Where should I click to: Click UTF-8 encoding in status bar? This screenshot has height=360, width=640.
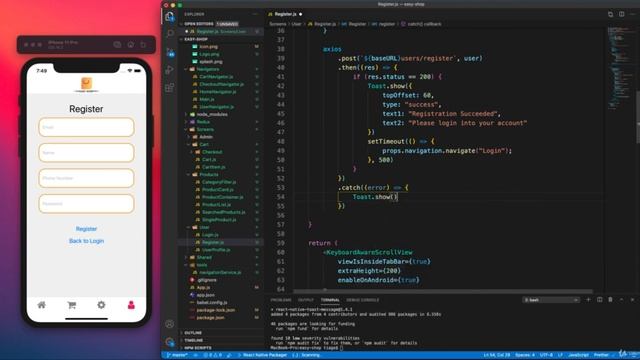[546, 355]
